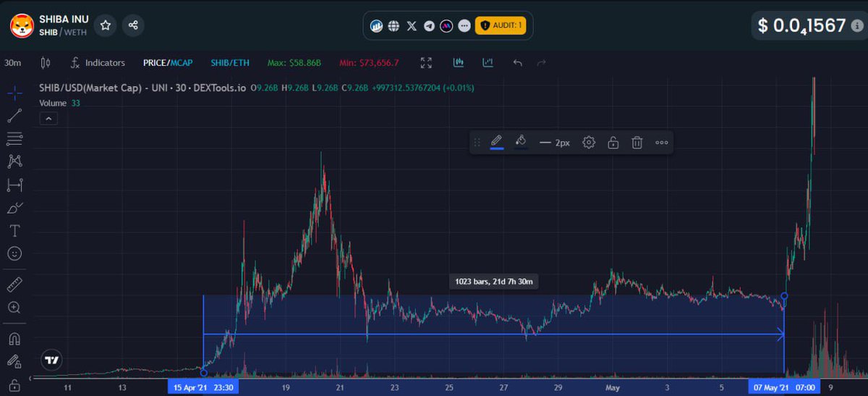Viewport: 868px width, 396px height.
Task: Open the candlestick chart style menu
Action: coord(46,63)
